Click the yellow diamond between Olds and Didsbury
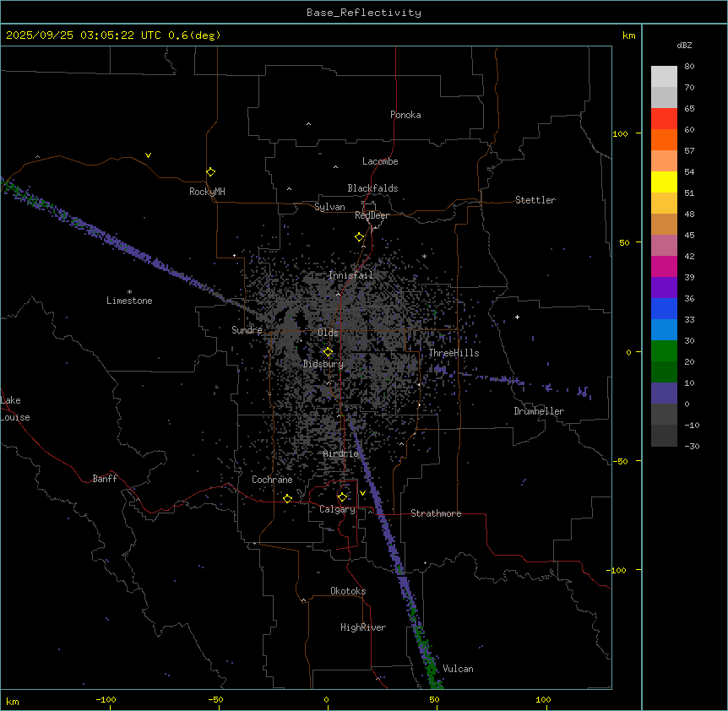728x711 pixels. (x=329, y=352)
